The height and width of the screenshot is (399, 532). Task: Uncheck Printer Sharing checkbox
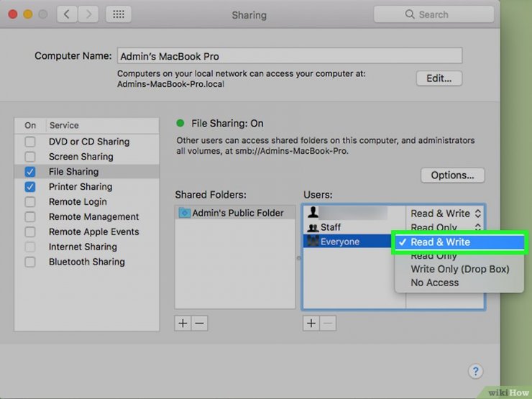pyautogui.click(x=30, y=187)
